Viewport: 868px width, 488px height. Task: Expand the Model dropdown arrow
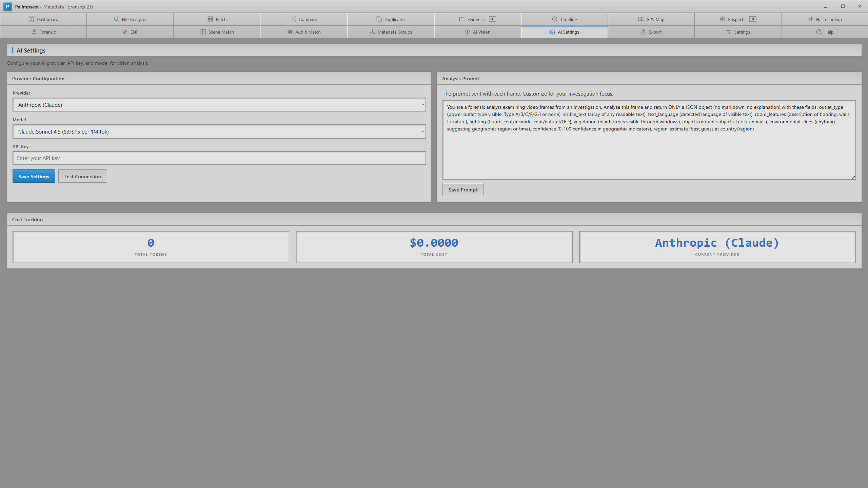(422, 131)
